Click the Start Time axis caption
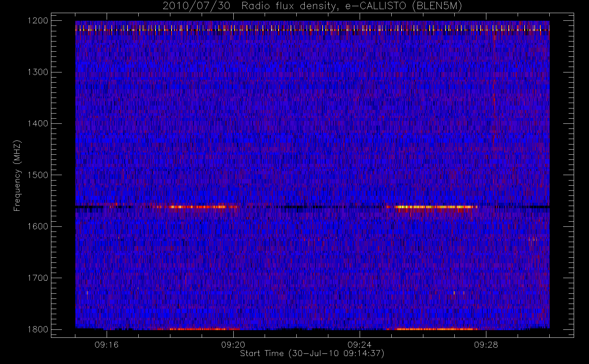589x364 pixels. [x=312, y=353]
